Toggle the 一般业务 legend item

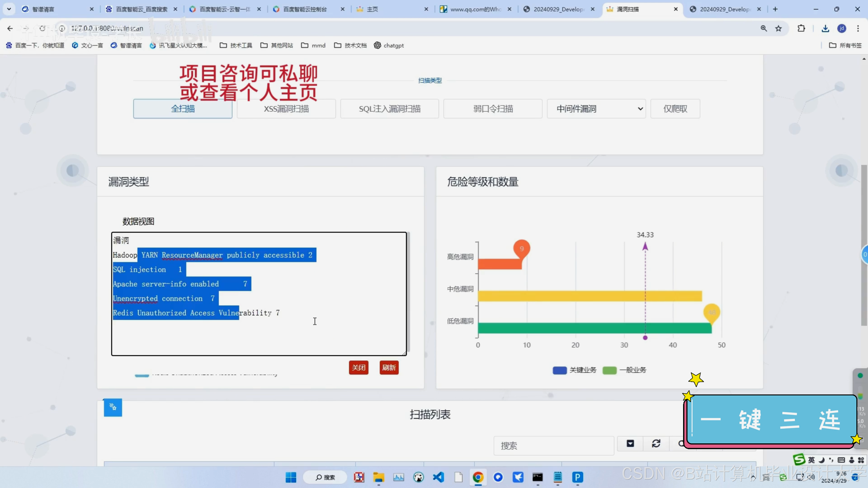click(624, 370)
